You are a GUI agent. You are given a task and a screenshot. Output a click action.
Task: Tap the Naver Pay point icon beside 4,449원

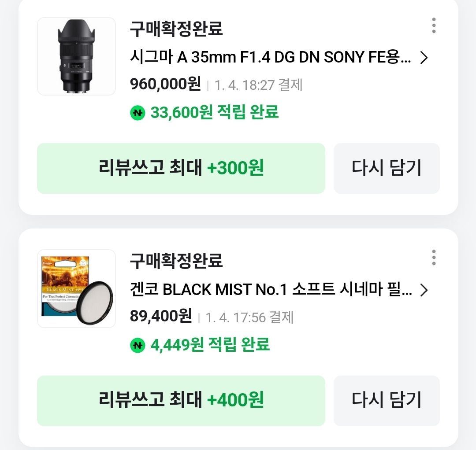[138, 345]
